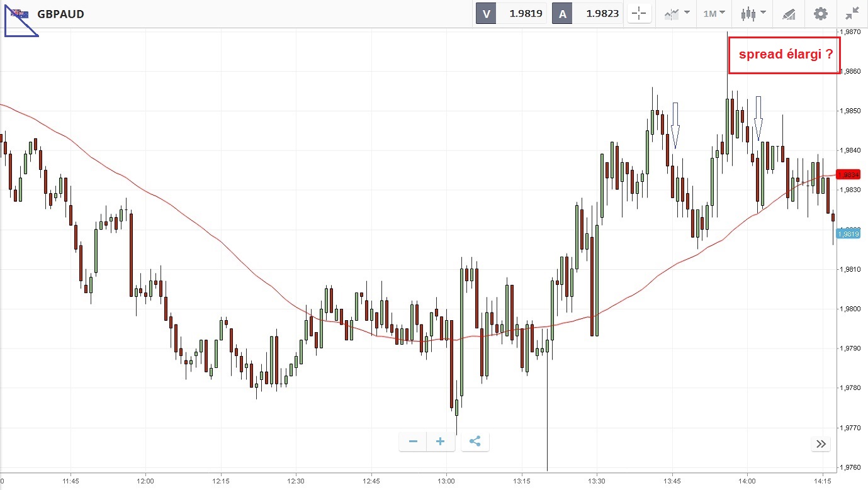This screenshot has width=868, height=490.
Task: Click the 13:30 time axis label
Action: (x=597, y=482)
